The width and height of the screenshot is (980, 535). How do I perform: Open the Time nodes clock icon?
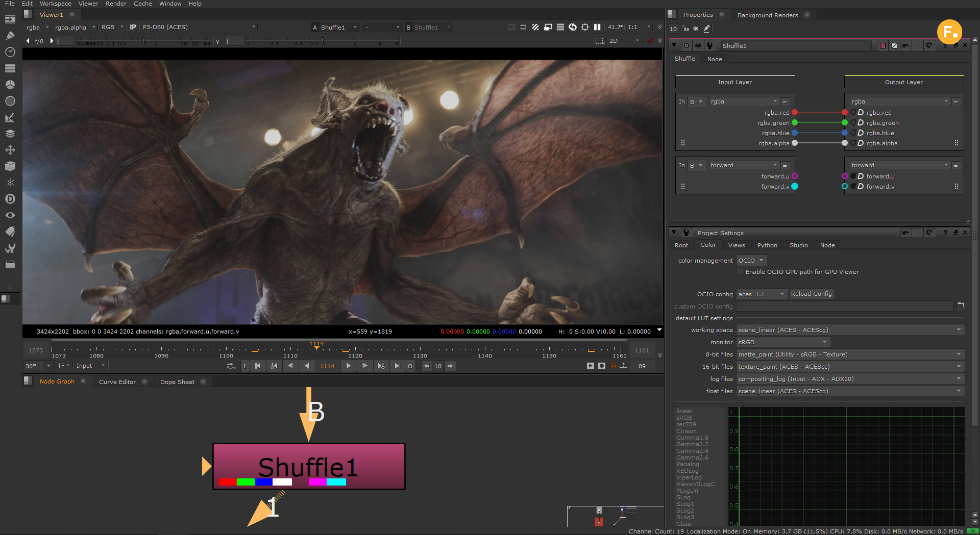pos(10,52)
